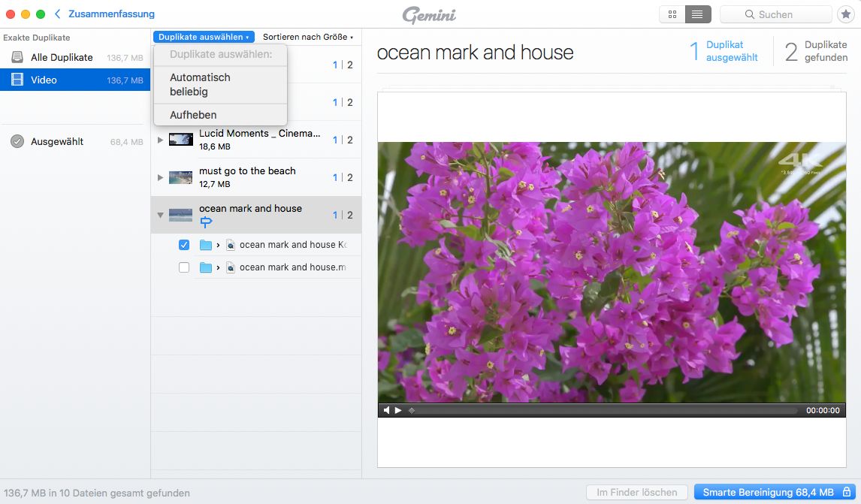Expand the Lucid Moments duplicate group
This screenshot has height=504, width=861.
(x=160, y=140)
